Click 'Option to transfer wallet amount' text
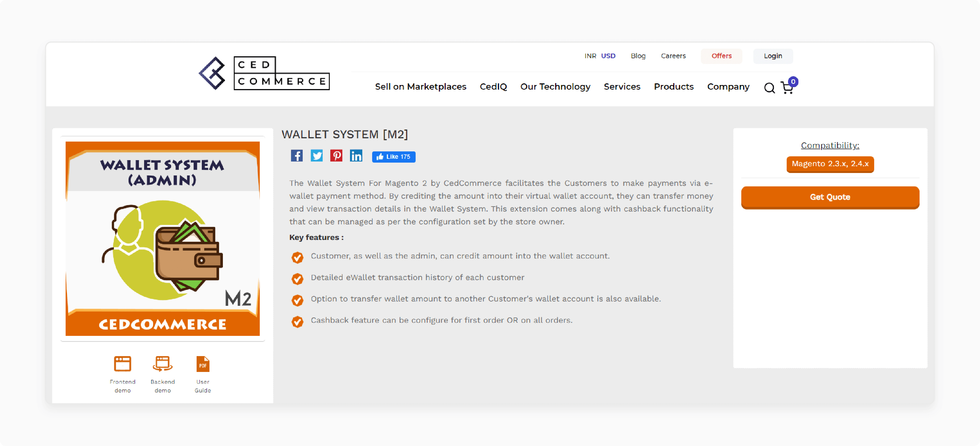980x446 pixels. (485, 299)
